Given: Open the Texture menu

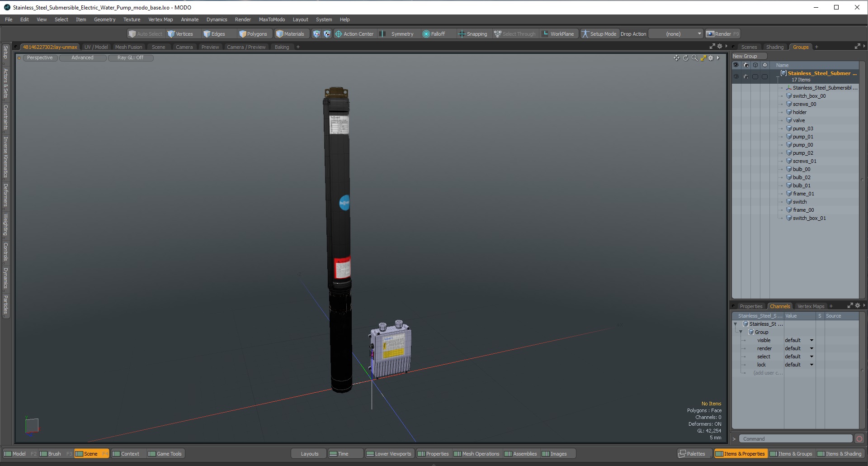Looking at the screenshot, I should [x=132, y=19].
